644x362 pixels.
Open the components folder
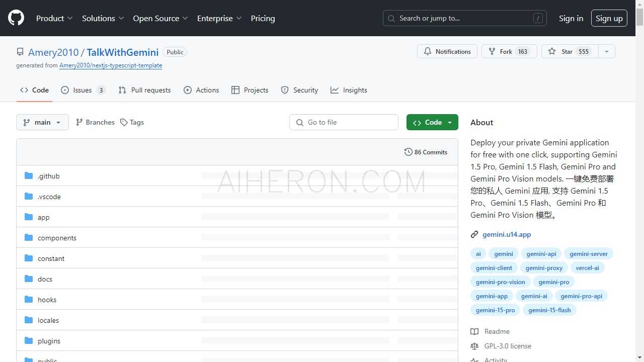(x=57, y=238)
